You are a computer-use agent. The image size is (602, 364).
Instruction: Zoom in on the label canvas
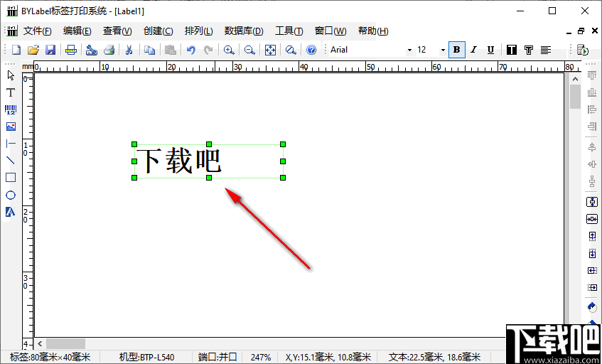click(x=229, y=50)
